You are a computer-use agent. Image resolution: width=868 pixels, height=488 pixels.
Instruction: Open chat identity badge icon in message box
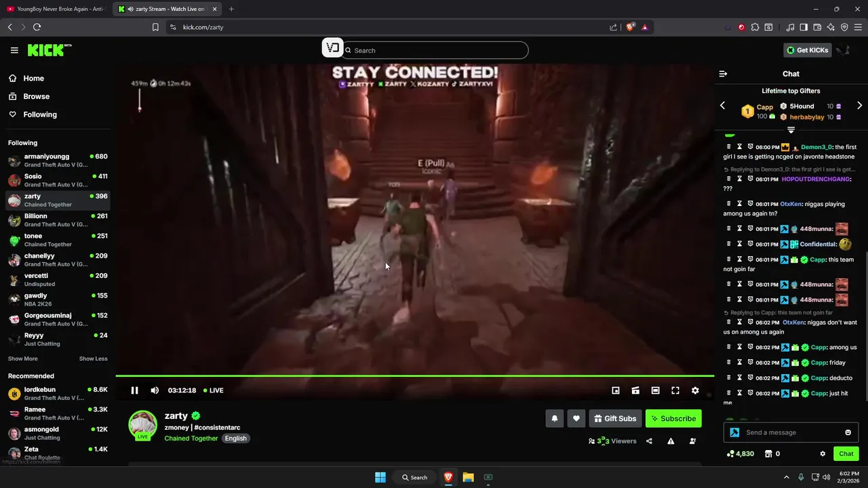click(x=734, y=432)
